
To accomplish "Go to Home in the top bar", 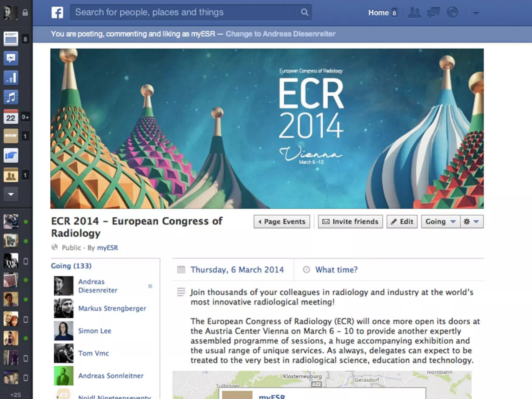I will point(378,12).
